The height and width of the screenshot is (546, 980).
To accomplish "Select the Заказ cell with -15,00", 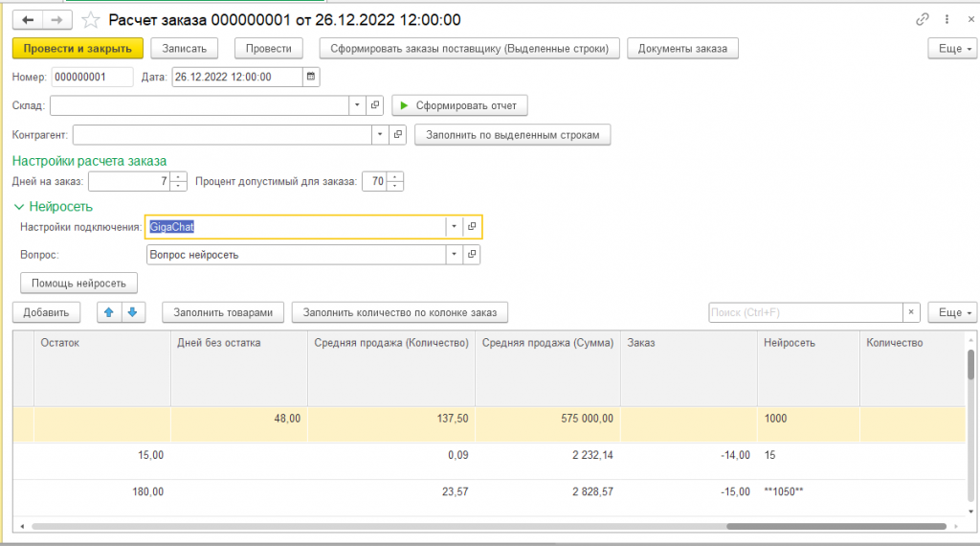I will [x=689, y=498].
